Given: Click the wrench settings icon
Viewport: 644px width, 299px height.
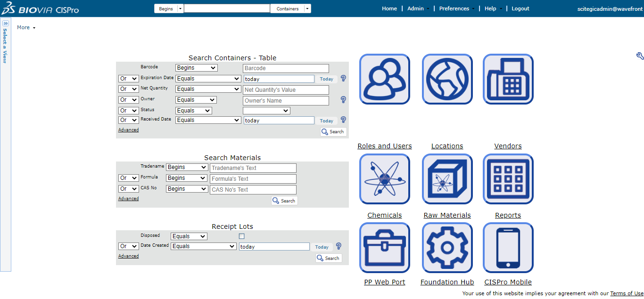Looking at the screenshot, I should point(640,56).
